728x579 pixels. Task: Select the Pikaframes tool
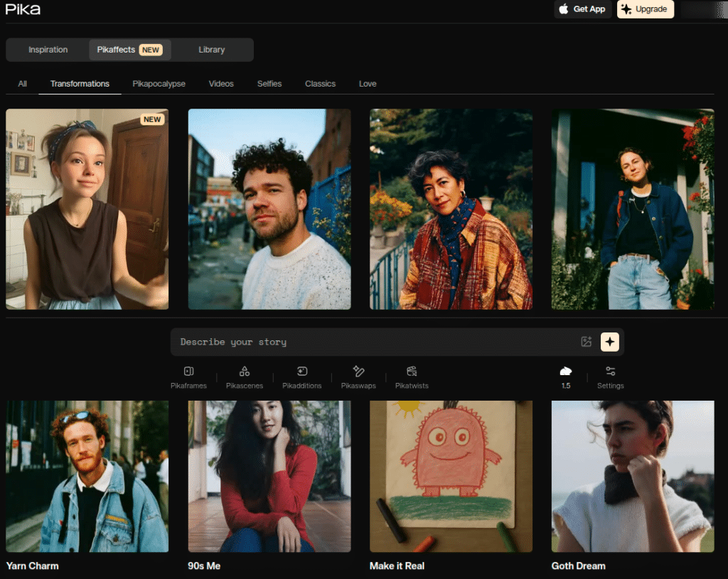[188, 377]
